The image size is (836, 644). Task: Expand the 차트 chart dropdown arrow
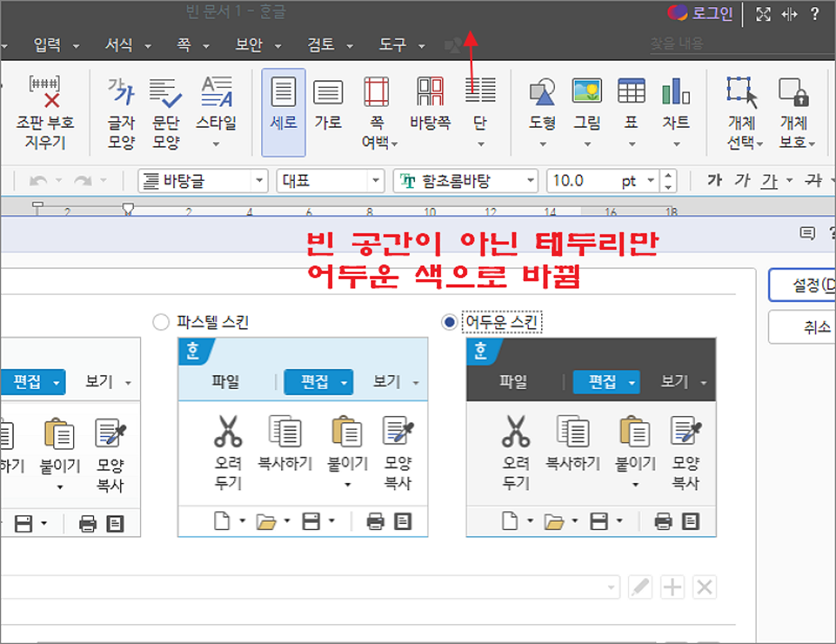(x=676, y=144)
